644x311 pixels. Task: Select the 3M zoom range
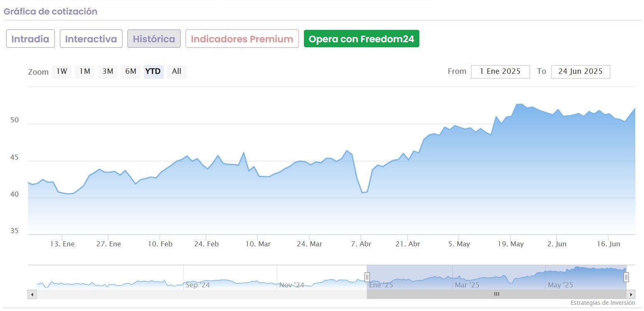(108, 71)
